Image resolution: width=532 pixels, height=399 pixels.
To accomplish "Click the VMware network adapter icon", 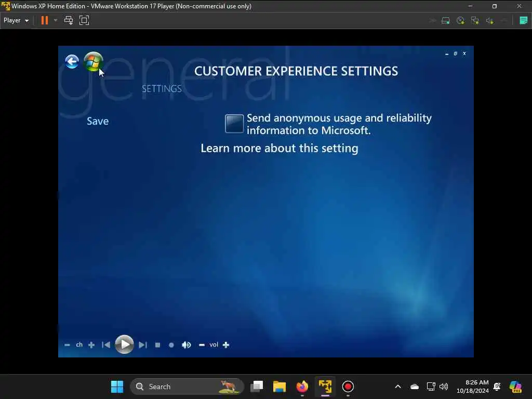I will tap(475, 21).
